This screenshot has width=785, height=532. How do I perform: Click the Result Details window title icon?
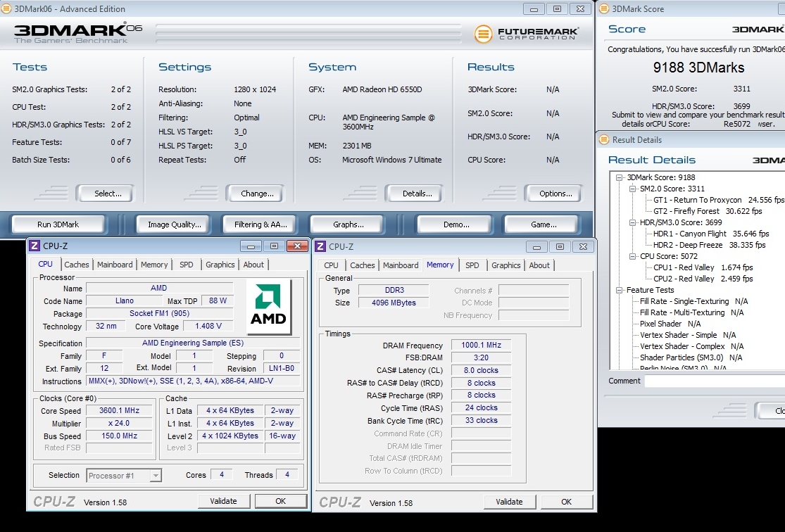pyautogui.click(x=604, y=139)
